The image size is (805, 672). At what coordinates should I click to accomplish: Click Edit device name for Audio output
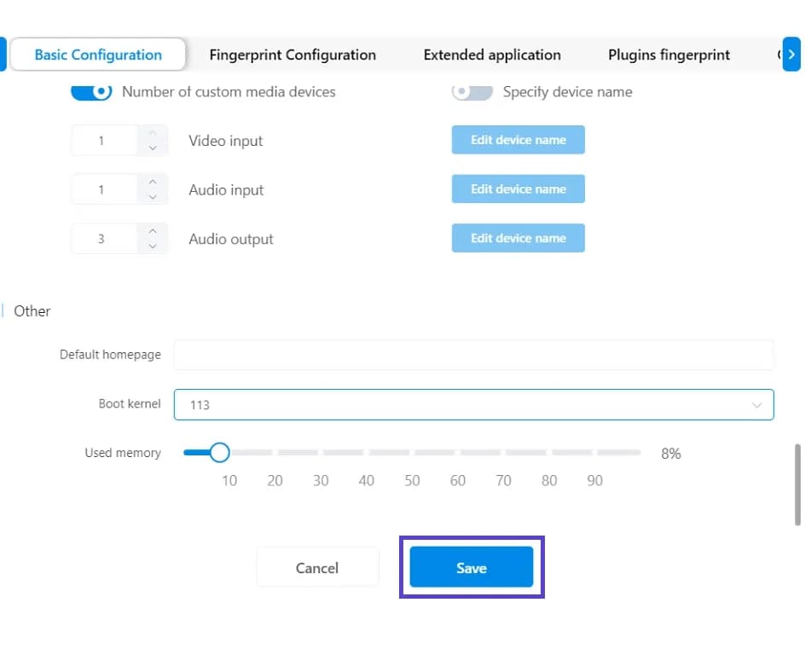pyautogui.click(x=518, y=238)
